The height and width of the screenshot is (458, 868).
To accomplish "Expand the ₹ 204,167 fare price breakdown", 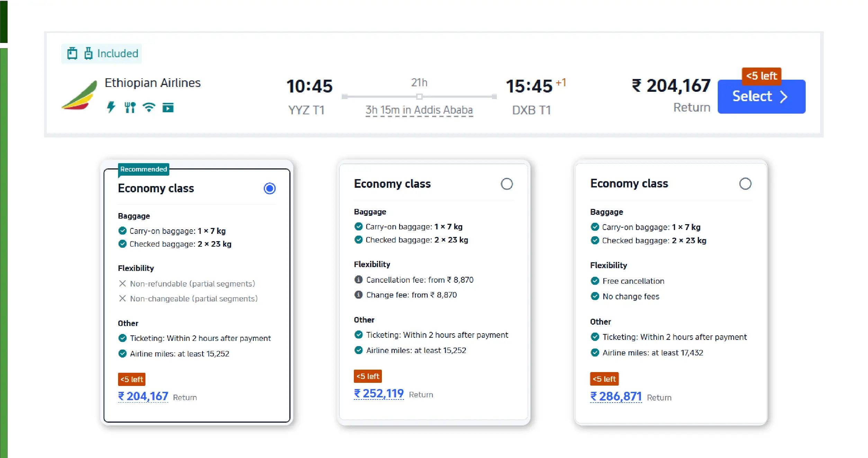I will tap(143, 396).
